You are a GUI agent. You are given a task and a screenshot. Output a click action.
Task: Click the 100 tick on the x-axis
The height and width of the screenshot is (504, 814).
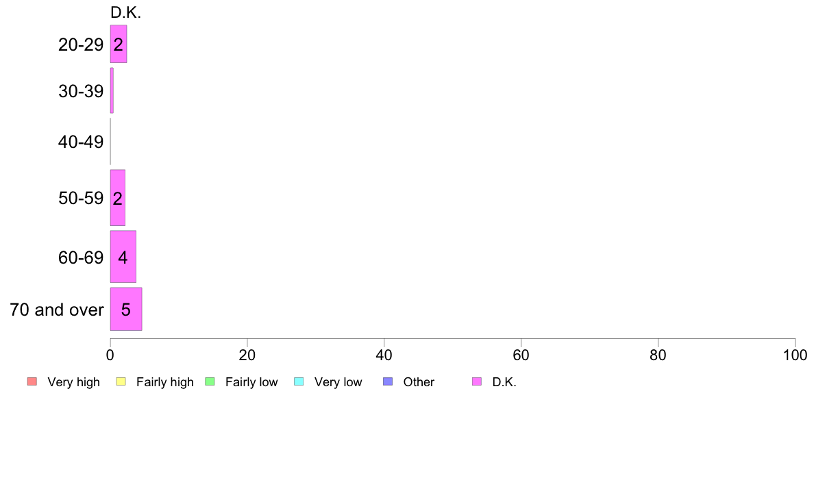point(795,355)
